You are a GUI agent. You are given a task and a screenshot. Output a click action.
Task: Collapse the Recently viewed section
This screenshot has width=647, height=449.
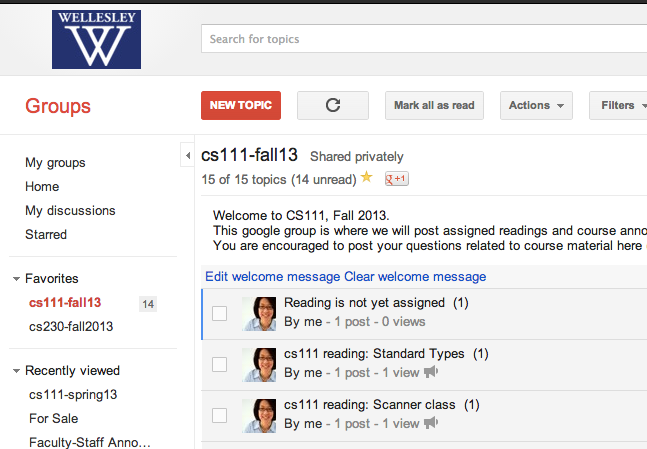coord(17,371)
